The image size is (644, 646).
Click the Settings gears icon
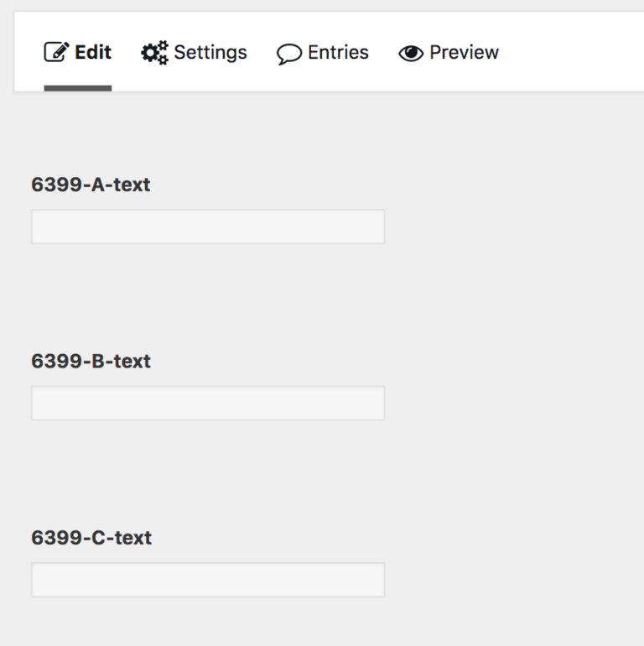tap(153, 53)
